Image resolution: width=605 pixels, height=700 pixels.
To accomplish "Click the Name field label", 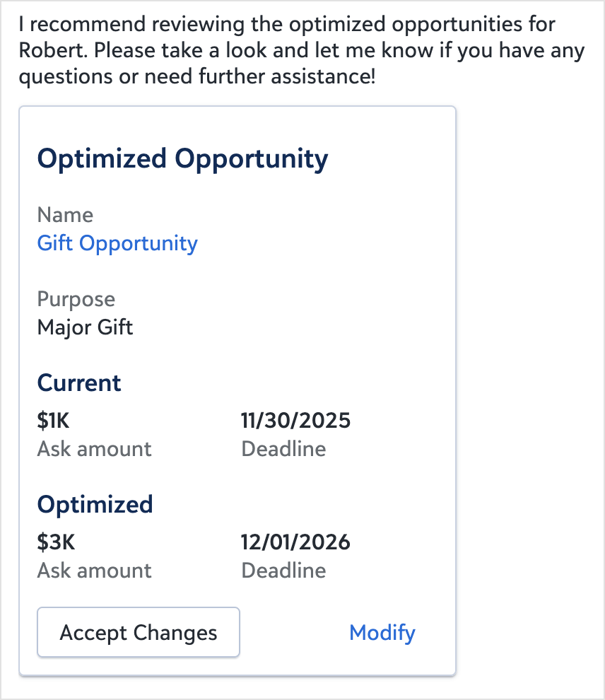I will [65, 215].
